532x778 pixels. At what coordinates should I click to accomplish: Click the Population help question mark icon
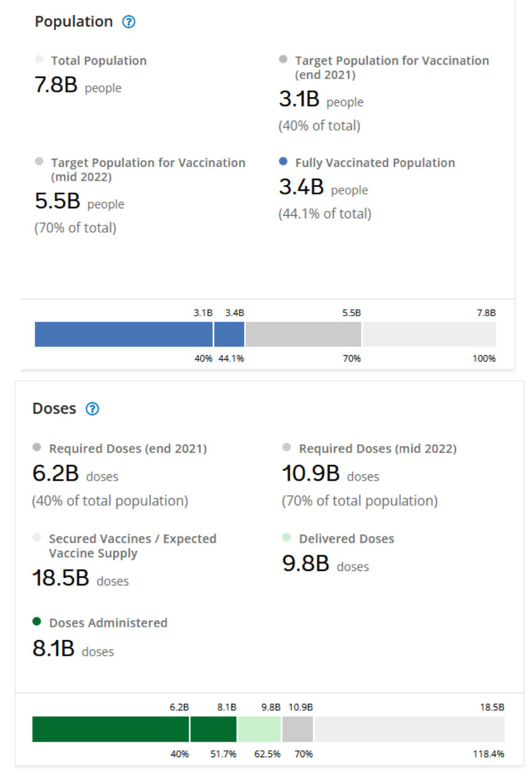(129, 22)
